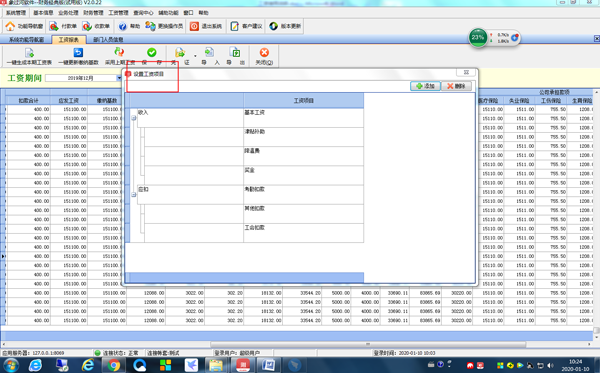Open the 工资期间 2019年12月 dropdown
The width and height of the screenshot is (600, 373).
[x=119, y=78]
